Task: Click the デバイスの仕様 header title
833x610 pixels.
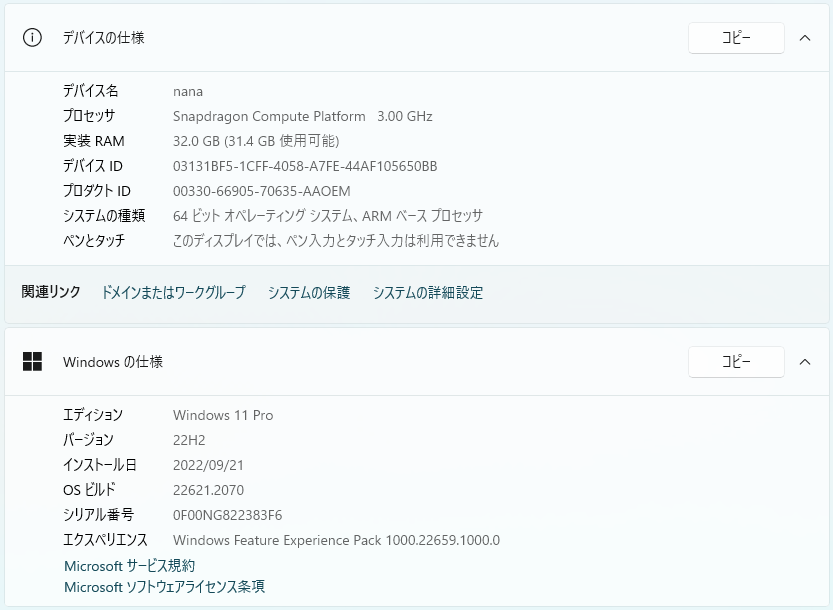Action: coord(104,38)
